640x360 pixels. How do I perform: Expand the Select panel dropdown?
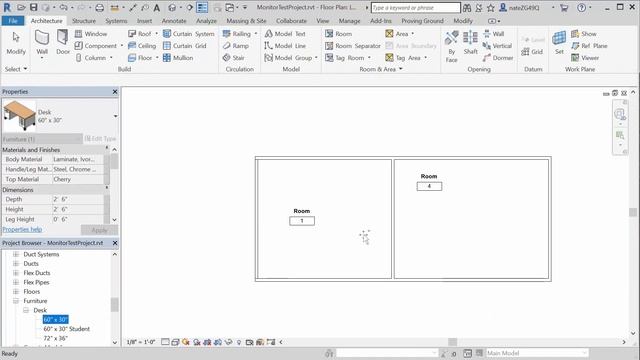[16, 69]
